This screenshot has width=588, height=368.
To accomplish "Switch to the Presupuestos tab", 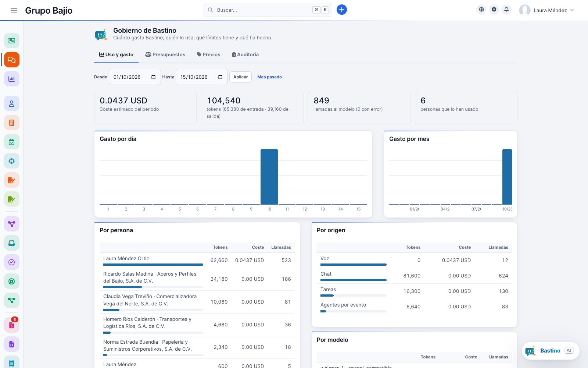I will (x=165, y=54).
